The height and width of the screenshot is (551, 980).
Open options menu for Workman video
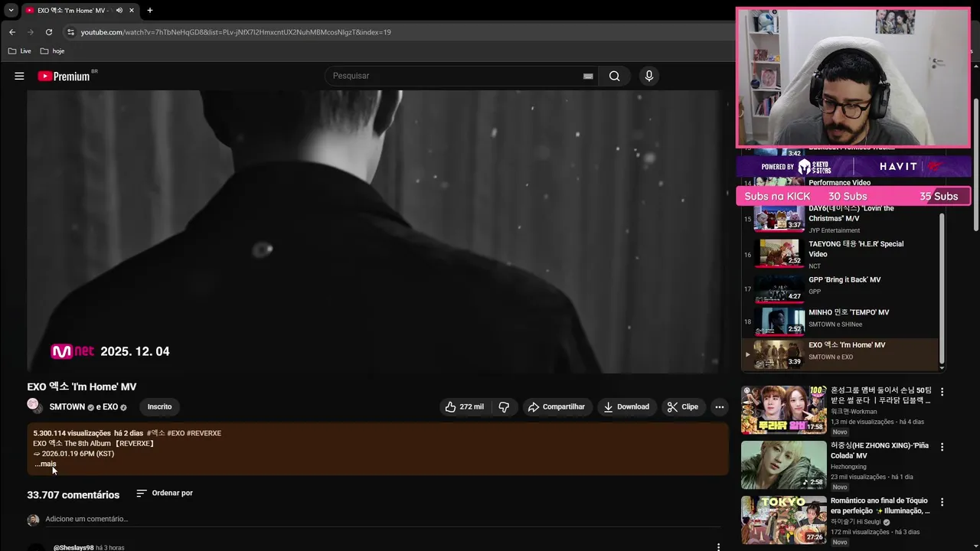coord(942,392)
